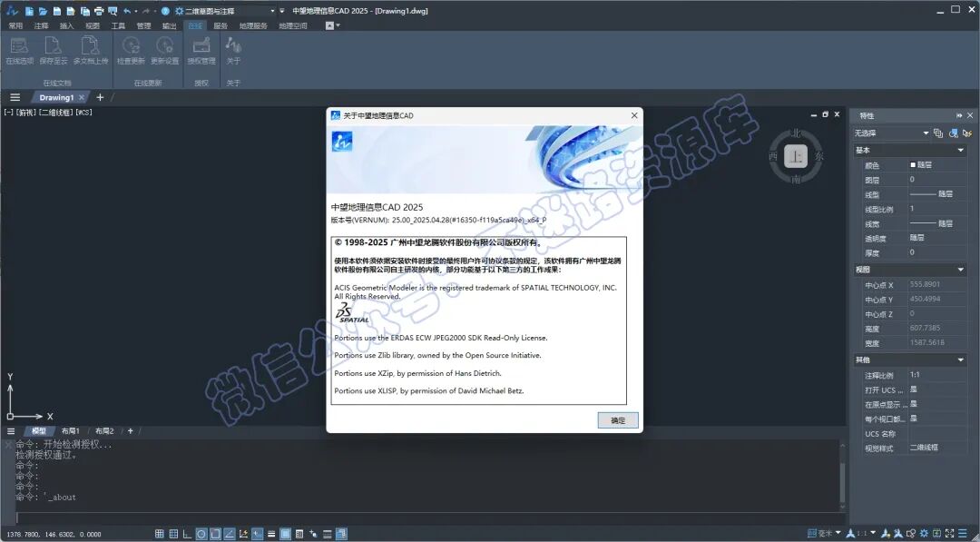Viewport: 980px width, 542px height.
Task: Click the 颜色 white swatch 随层 value
Action: (936, 165)
